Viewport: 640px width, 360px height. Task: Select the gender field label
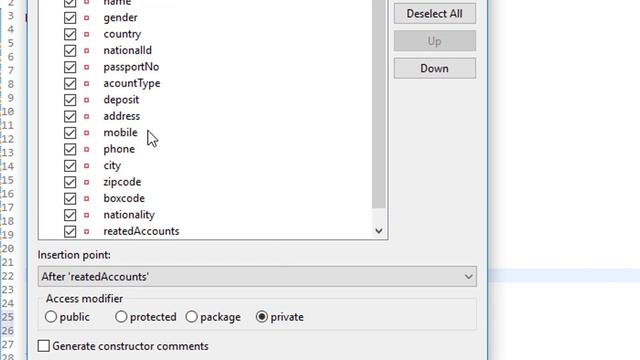[120, 18]
